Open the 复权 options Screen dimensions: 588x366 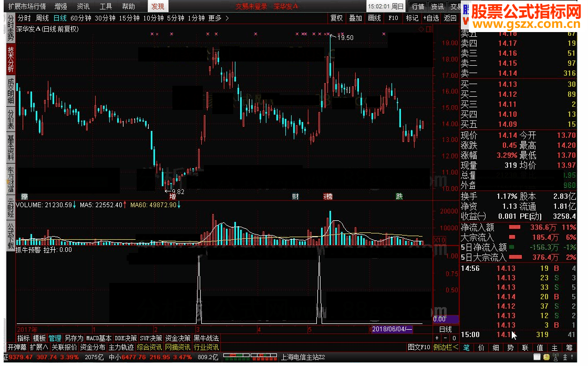click(336, 18)
